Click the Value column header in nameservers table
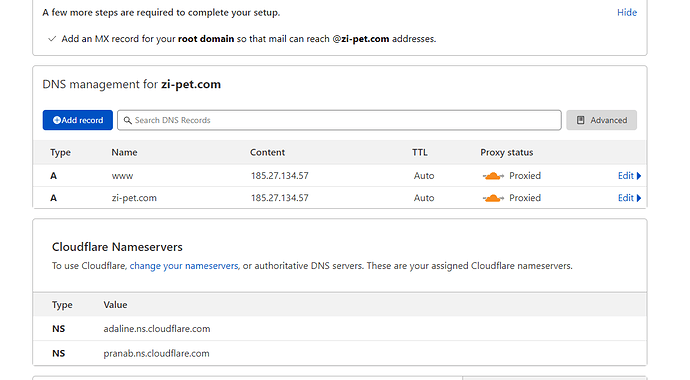The image size is (690, 380). 115,304
